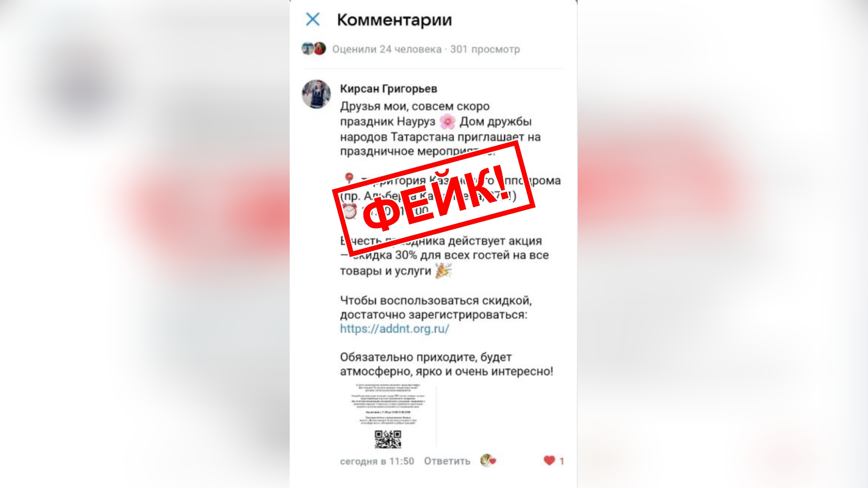Viewport: 868px width, 488px height.
Task: Click the red ФЕЙК! stamp
Action: (x=433, y=198)
